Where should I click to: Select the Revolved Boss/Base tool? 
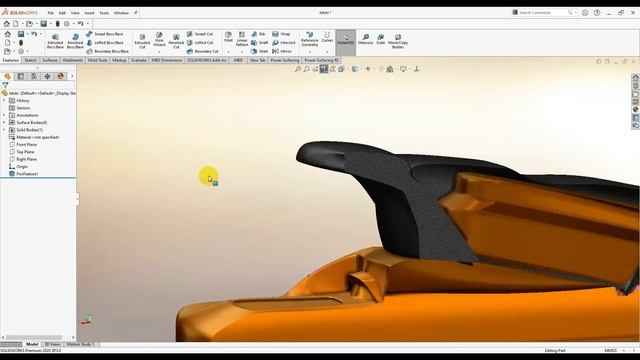tap(75, 42)
